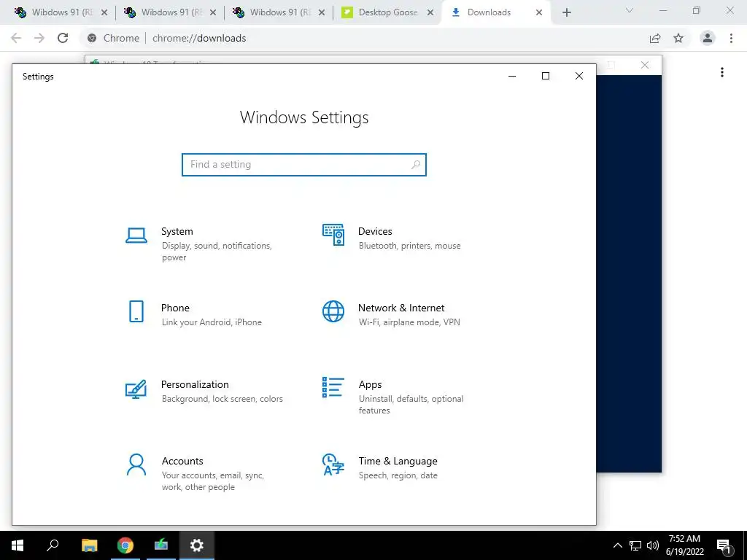Open the volume speaker tray icon
This screenshot has height=560, width=747.
tap(653, 545)
